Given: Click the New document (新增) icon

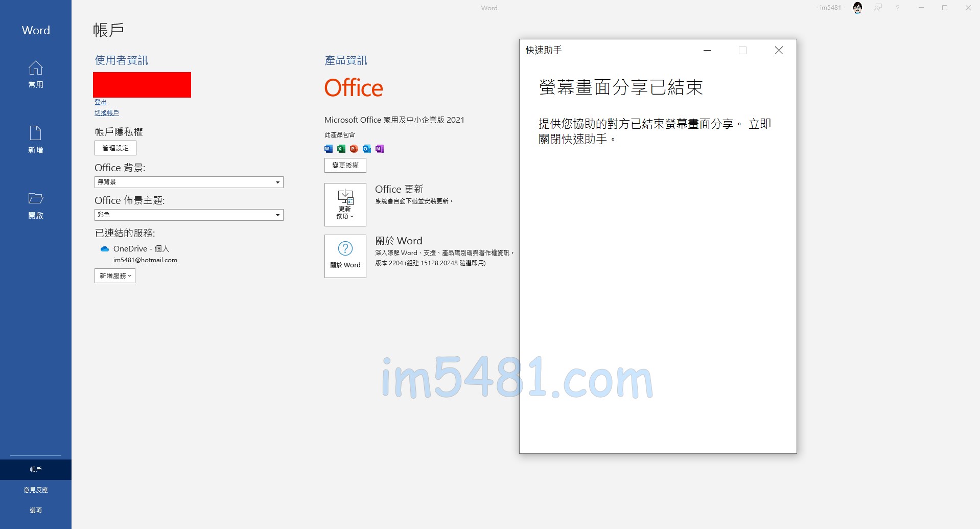Looking at the screenshot, I should [x=35, y=133].
